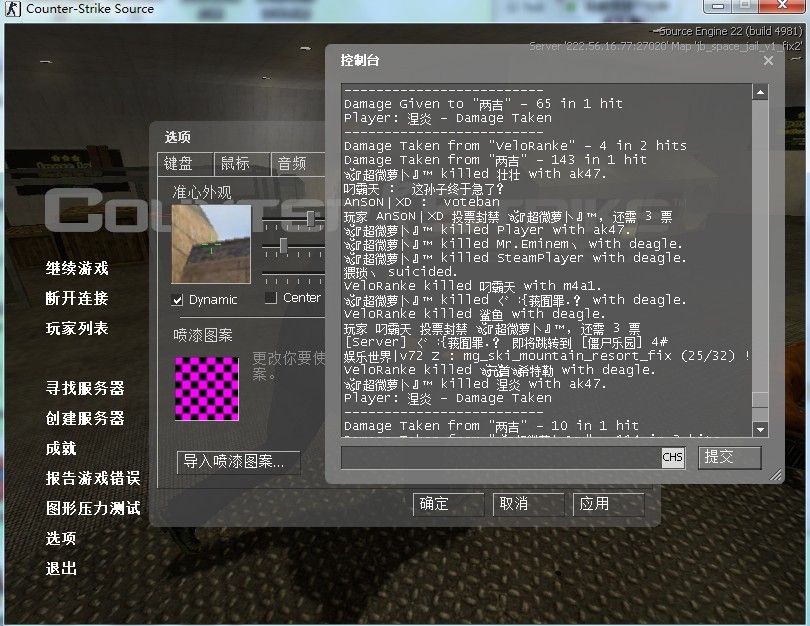Switch to the 鼠标 tab
Screen dimensions: 810x626
point(242,164)
